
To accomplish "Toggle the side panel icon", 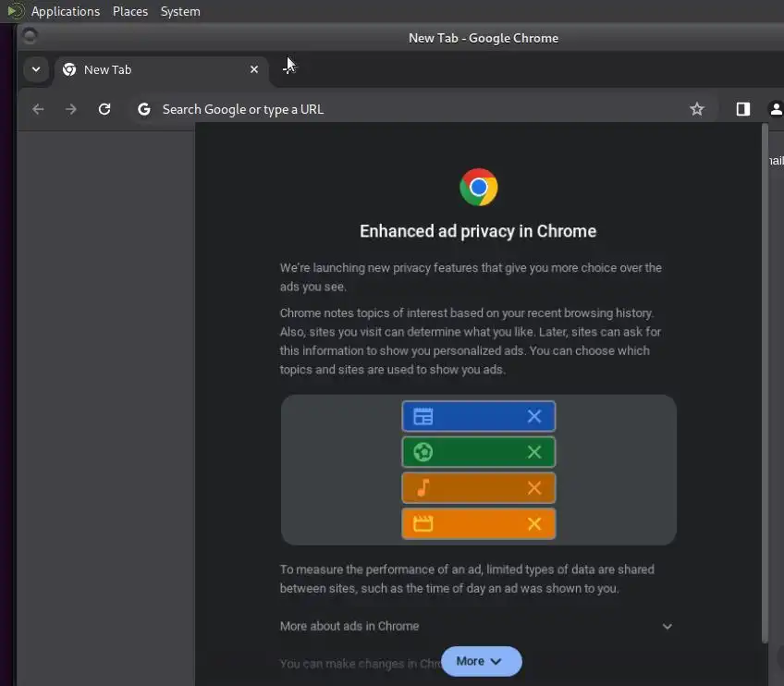I will click(743, 109).
